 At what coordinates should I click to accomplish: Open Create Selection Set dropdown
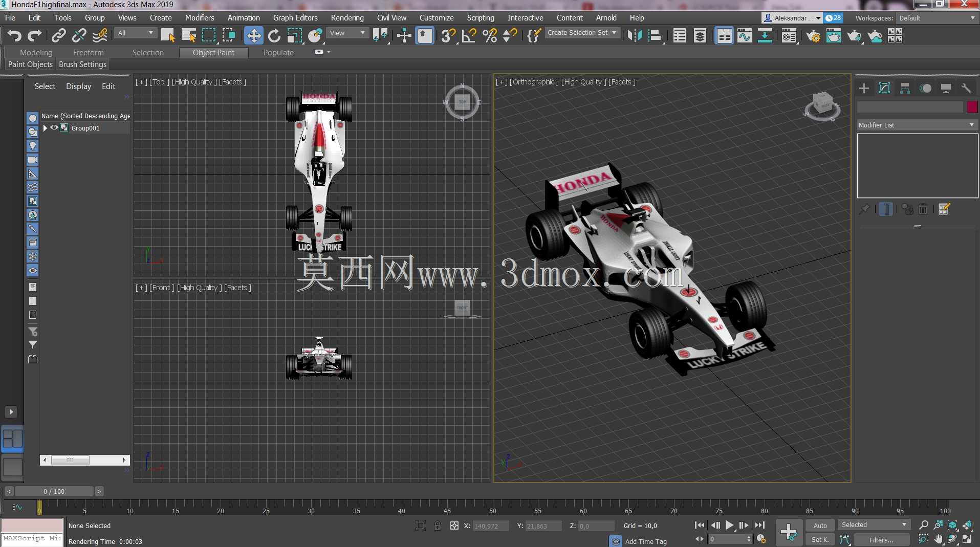[582, 32]
